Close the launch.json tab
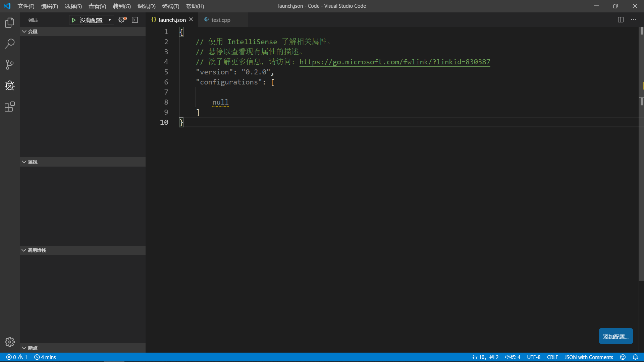 [191, 19]
